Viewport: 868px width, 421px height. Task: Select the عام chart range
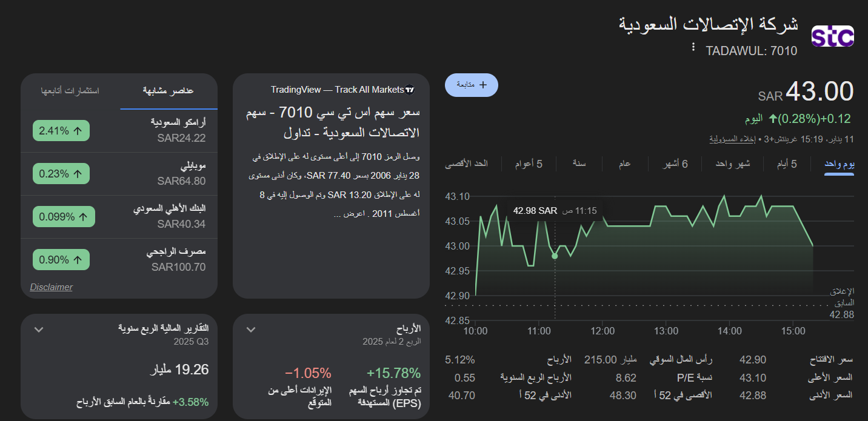[x=624, y=164]
